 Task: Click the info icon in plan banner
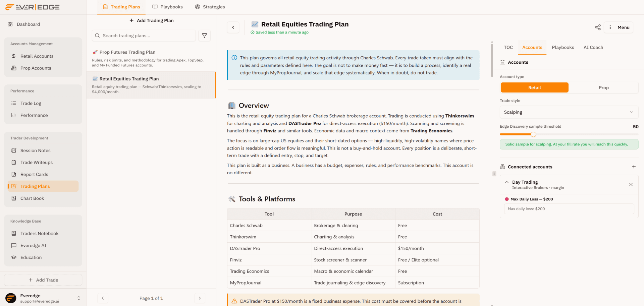click(234, 58)
